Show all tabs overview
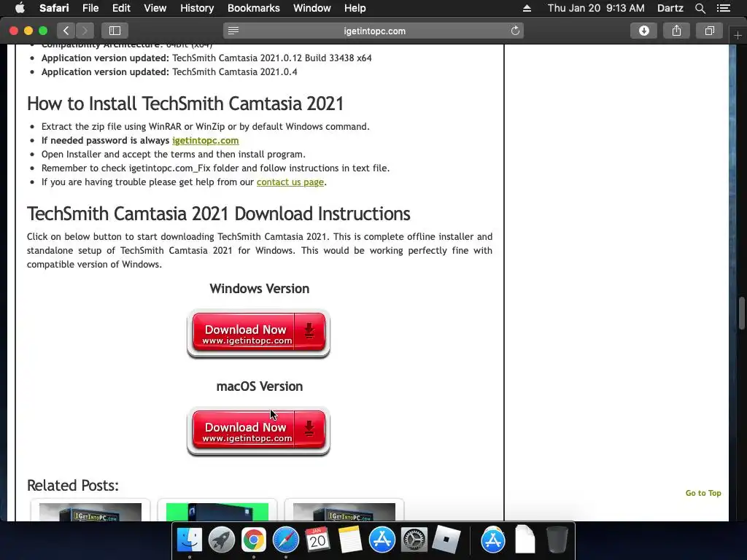This screenshot has width=747, height=560. (709, 31)
